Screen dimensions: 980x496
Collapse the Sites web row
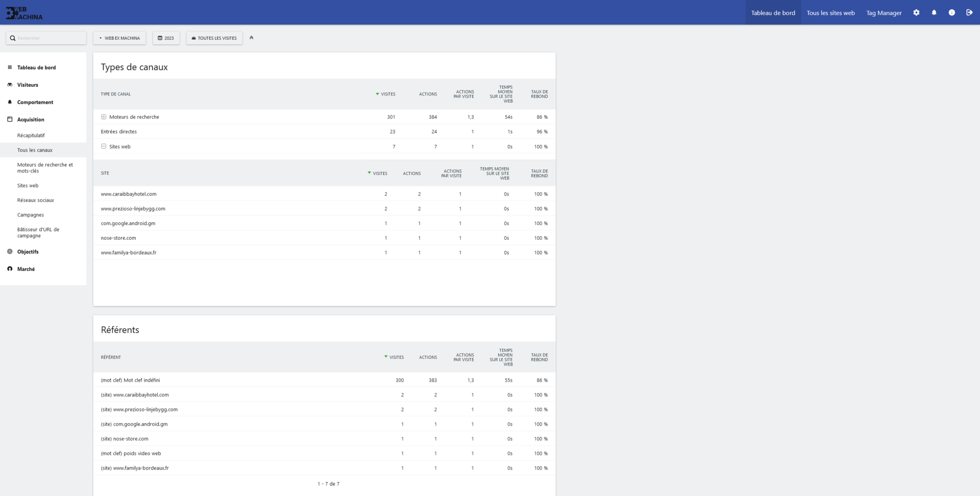[x=104, y=146]
